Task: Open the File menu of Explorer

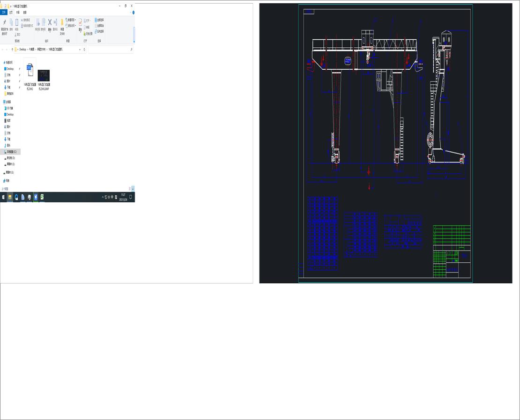Action: 3,13
